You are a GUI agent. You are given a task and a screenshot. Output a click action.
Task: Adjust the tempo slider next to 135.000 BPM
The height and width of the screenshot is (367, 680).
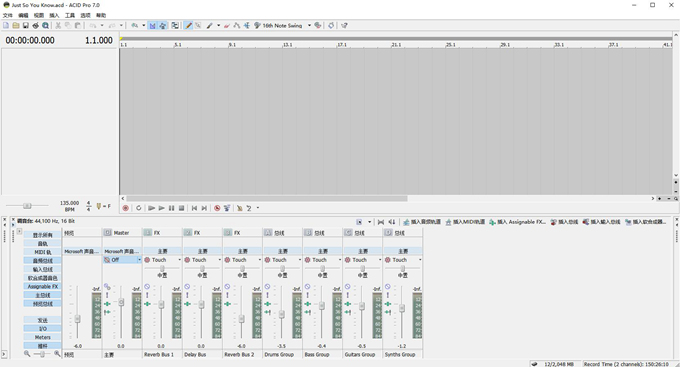coord(27,206)
